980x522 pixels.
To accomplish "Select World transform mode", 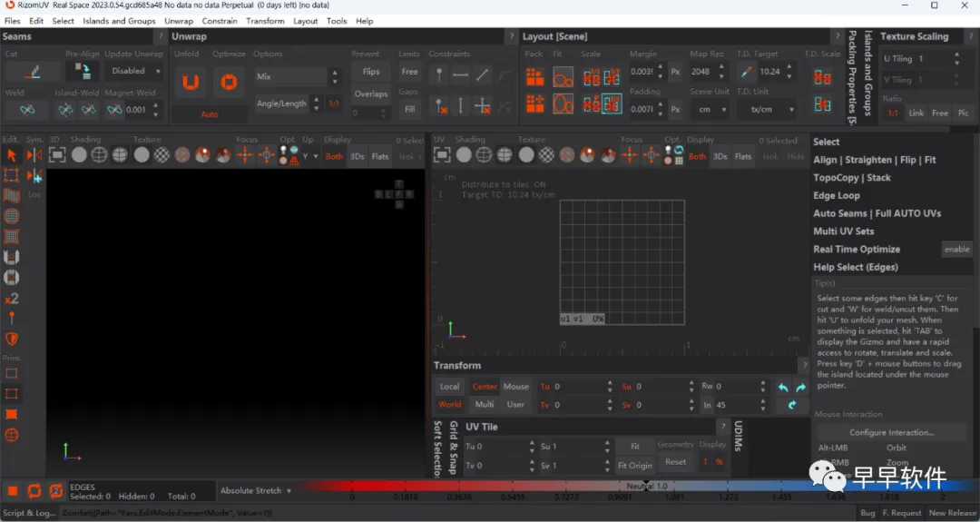I will [449, 405].
